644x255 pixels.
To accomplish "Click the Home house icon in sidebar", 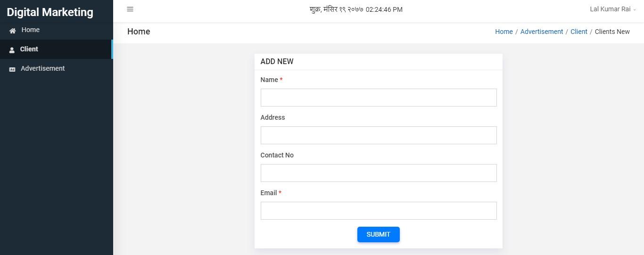I will tap(13, 31).
